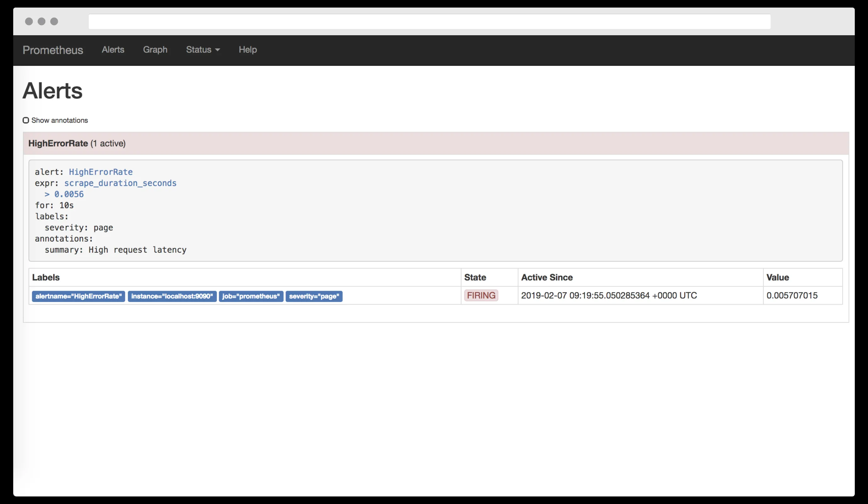This screenshot has height=504, width=868.
Task: Click the 0.0056 threshold expression line
Action: [x=69, y=194]
